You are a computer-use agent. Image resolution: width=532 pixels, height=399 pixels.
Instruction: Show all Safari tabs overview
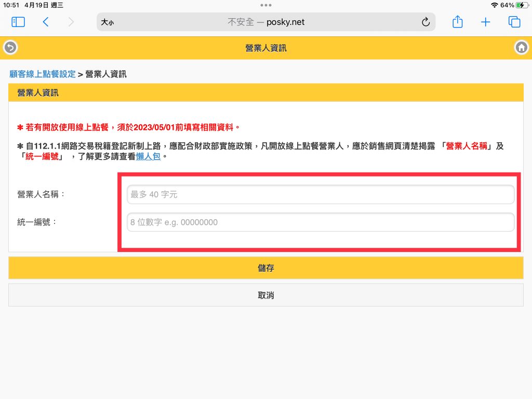tap(514, 22)
